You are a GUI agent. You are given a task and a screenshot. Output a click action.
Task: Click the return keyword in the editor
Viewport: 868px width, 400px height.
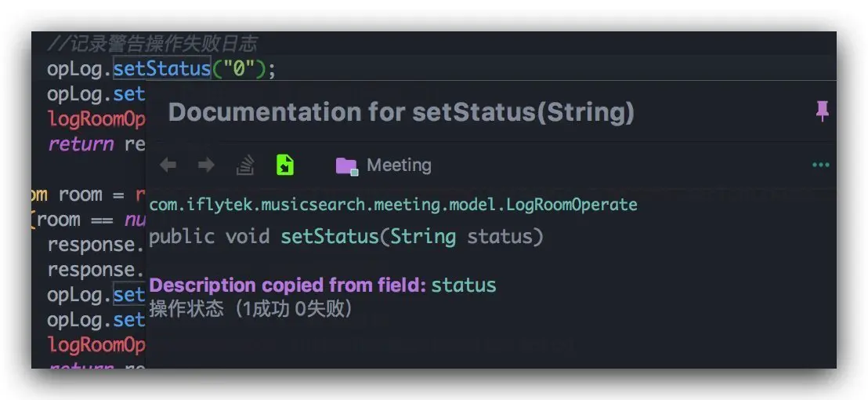coord(81,144)
